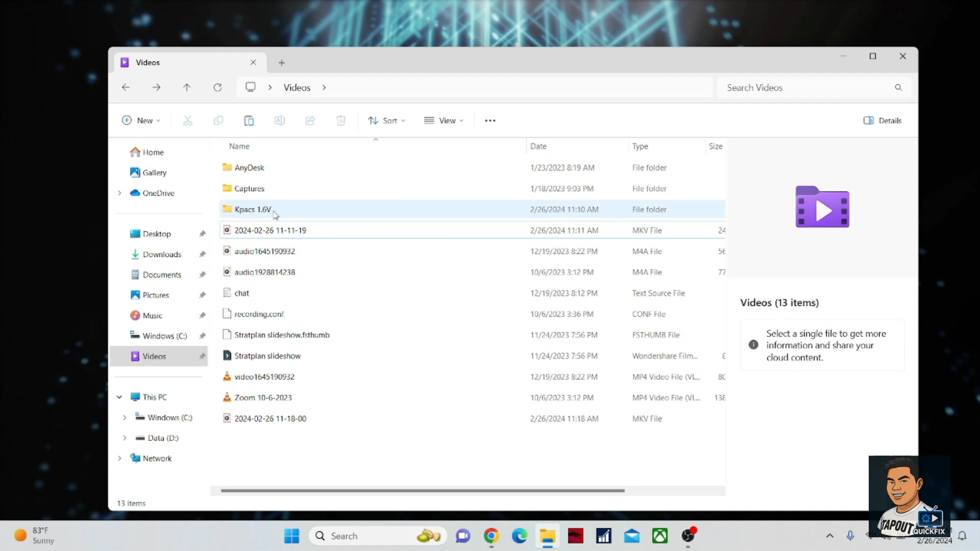The height and width of the screenshot is (551, 980).
Task: Go back with the Back arrow
Action: pos(126,88)
